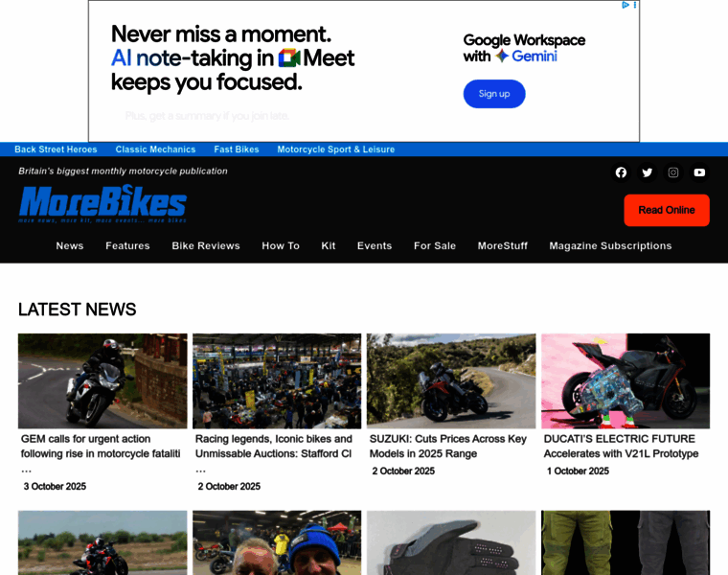This screenshot has width=728, height=575.
Task: Go to Back Street Heroes link
Action: [x=56, y=149]
